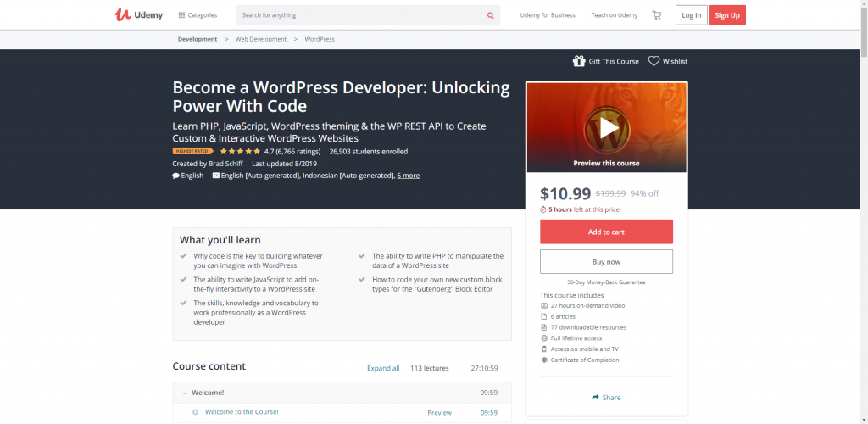
Task: Play the course preview video
Action: (x=607, y=128)
